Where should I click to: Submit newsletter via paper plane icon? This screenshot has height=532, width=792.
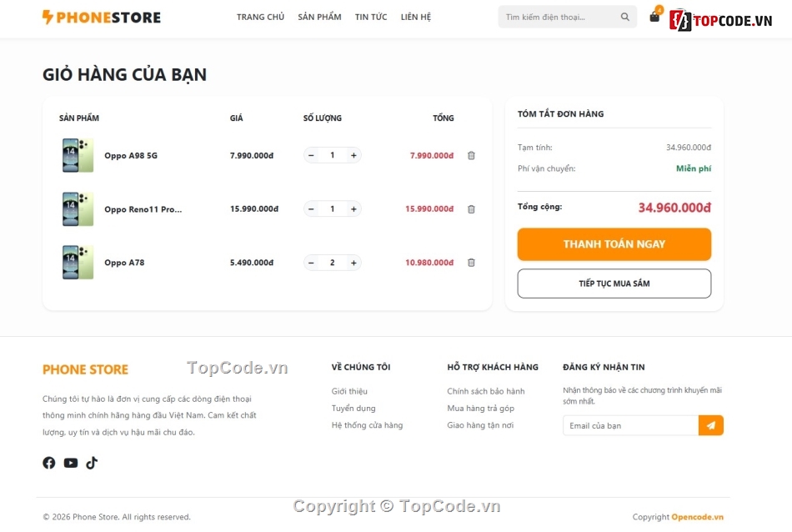710,425
